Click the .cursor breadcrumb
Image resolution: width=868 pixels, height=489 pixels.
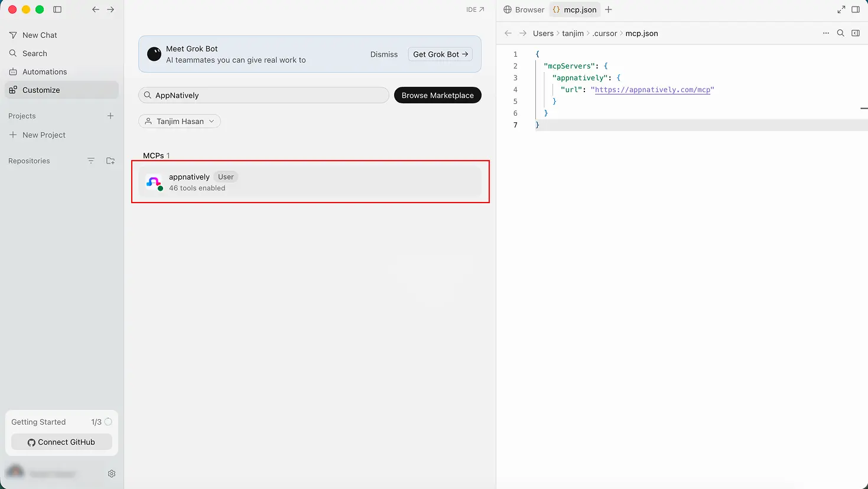tap(605, 34)
